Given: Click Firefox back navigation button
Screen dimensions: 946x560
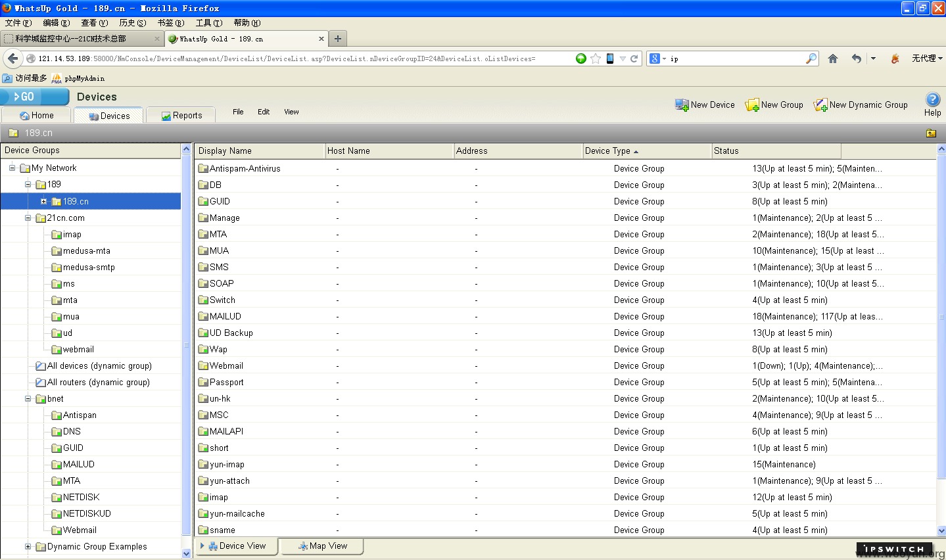Looking at the screenshot, I should pos(13,58).
